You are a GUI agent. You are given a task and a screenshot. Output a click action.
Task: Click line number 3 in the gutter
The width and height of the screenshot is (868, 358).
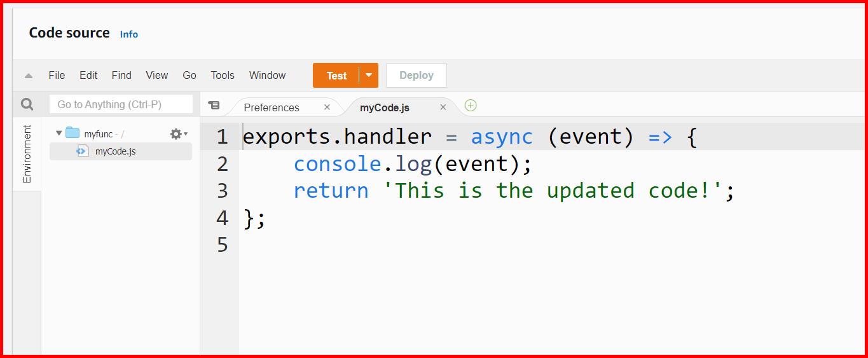(x=222, y=191)
